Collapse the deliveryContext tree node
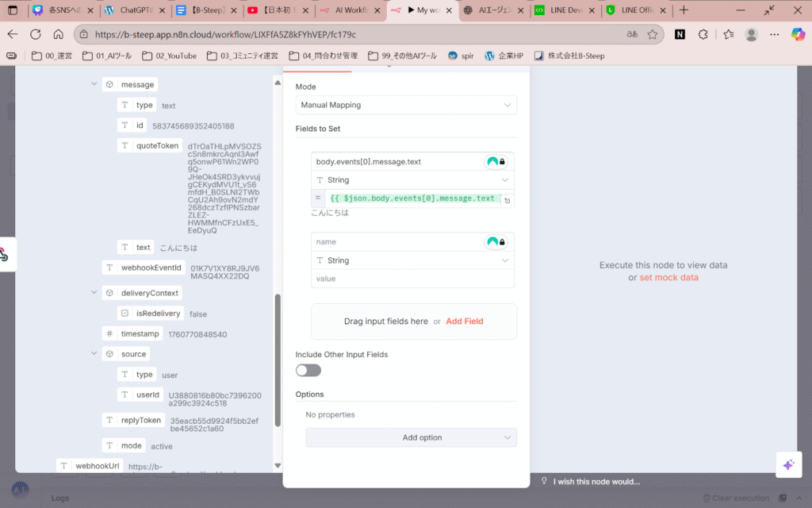This screenshot has width=812, height=508. click(x=94, y=293)
